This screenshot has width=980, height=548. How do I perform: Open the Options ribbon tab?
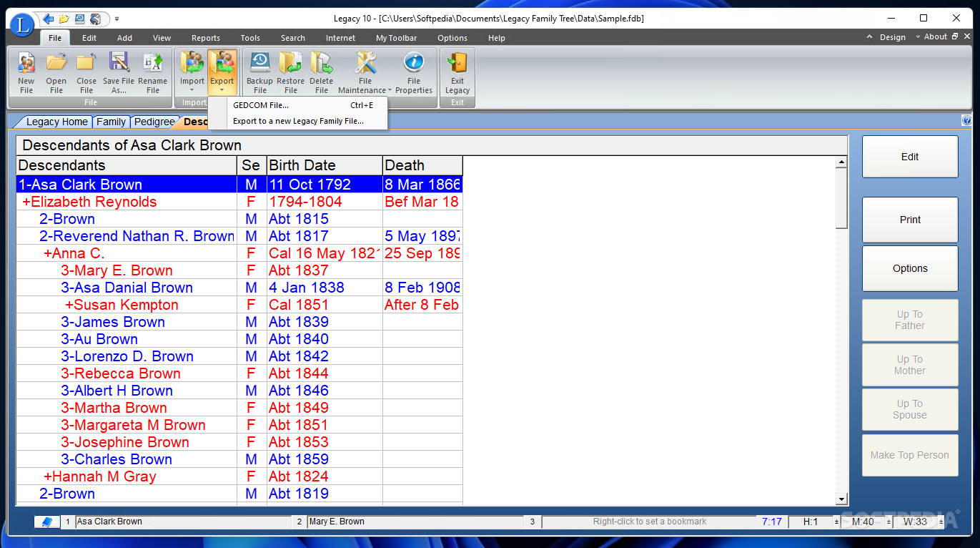[452, 38]
